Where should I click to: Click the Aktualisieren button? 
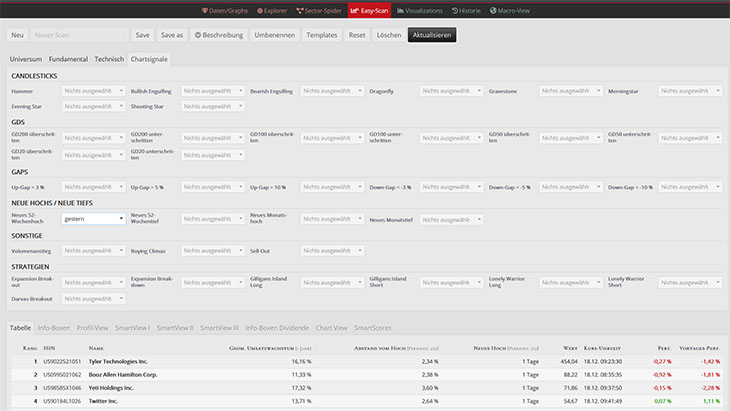(432, 35)
